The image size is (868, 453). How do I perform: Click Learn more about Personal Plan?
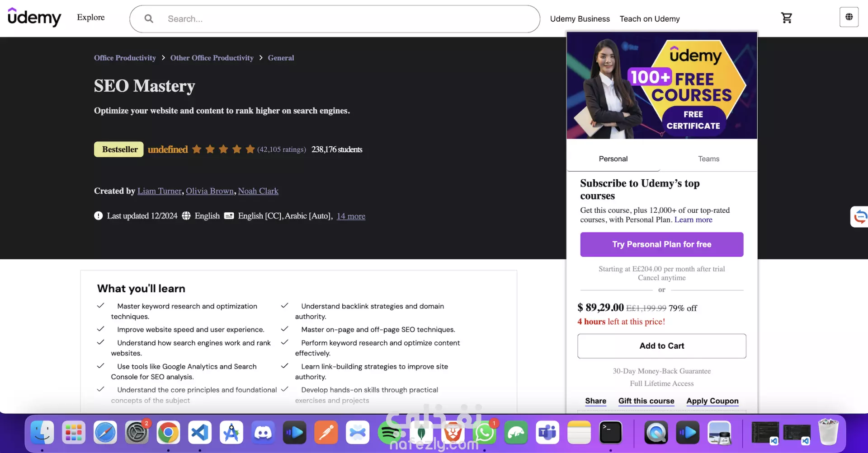pyautogui.click(x=693, y=219)
